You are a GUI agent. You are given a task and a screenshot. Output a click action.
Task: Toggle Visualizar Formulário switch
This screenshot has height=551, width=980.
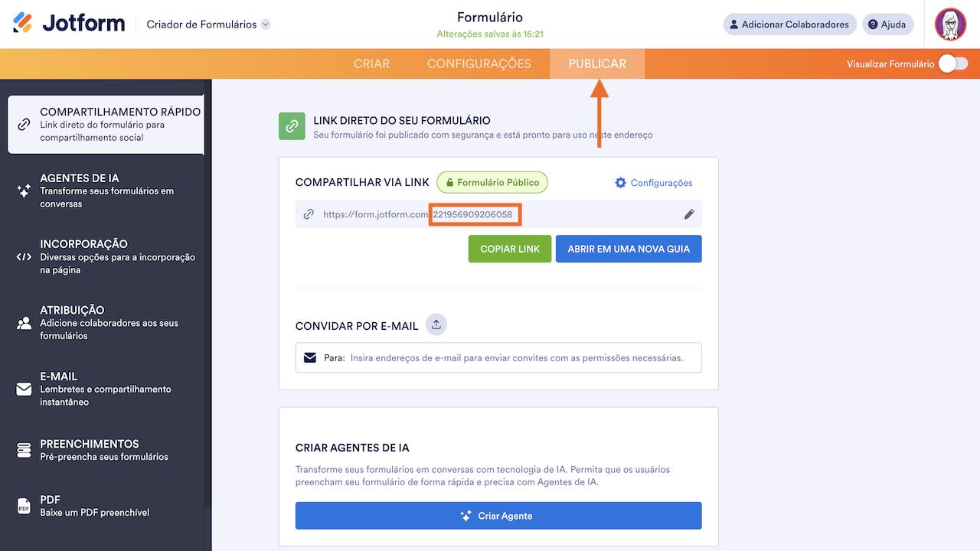952,64
